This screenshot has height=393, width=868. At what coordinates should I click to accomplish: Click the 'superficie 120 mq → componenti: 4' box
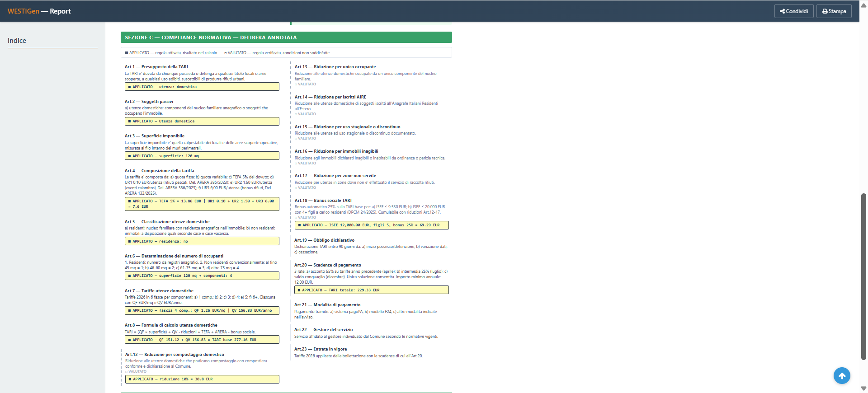pos(202,276)
